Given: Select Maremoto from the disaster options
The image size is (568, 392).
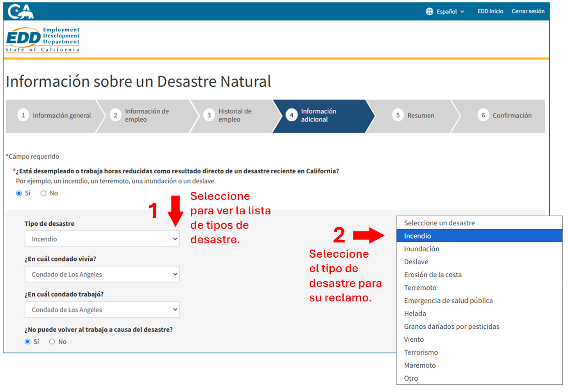Looking at the screenshot, I should coord(419,365).
